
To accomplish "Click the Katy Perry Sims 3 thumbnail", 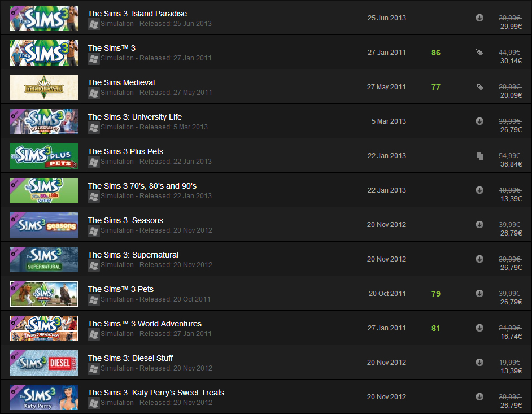I will tap(44, 398).
